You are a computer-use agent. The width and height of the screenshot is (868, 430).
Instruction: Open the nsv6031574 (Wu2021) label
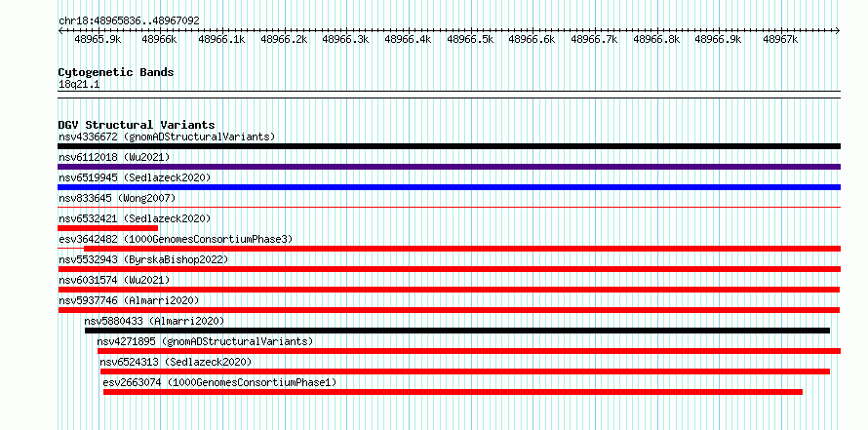point(114,280)
